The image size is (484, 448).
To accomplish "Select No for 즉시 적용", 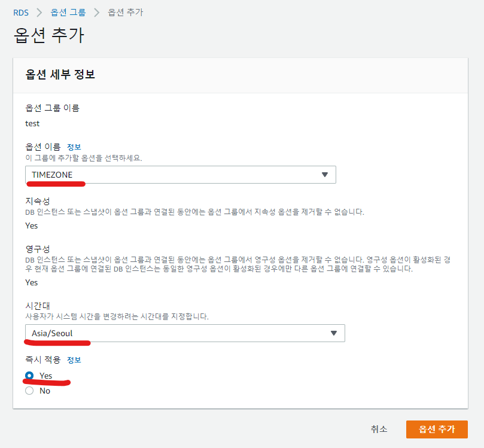I will click(x=29, y=391).
